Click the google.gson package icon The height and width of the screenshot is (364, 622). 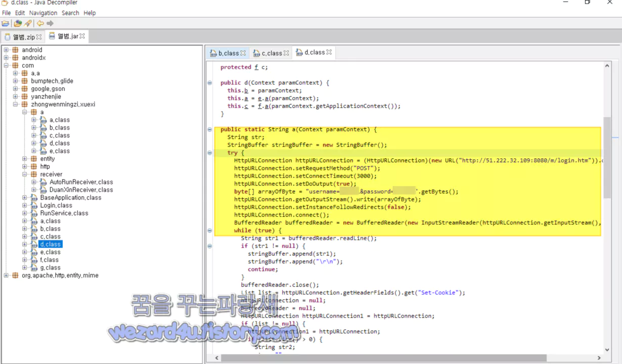pyautogui.click(x=25, y=89)
